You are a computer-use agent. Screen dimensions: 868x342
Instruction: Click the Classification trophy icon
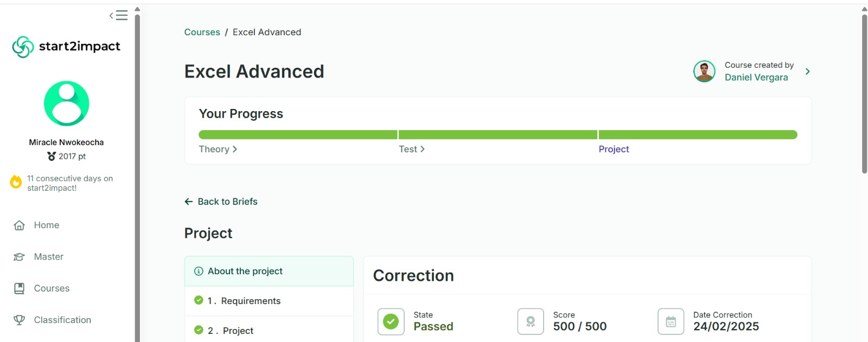pyautogui.click(x=19, y=320)
